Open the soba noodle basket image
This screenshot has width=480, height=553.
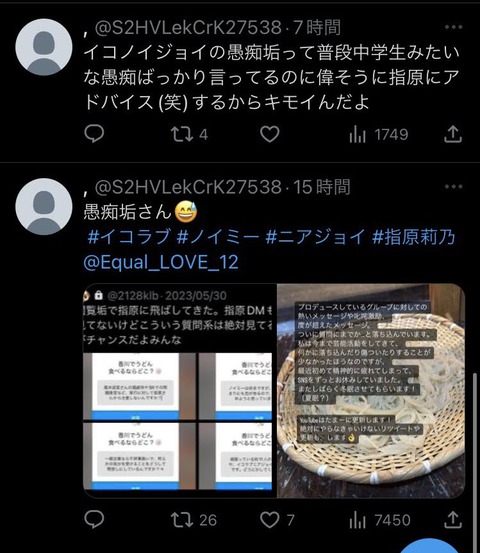click(371, 391)
